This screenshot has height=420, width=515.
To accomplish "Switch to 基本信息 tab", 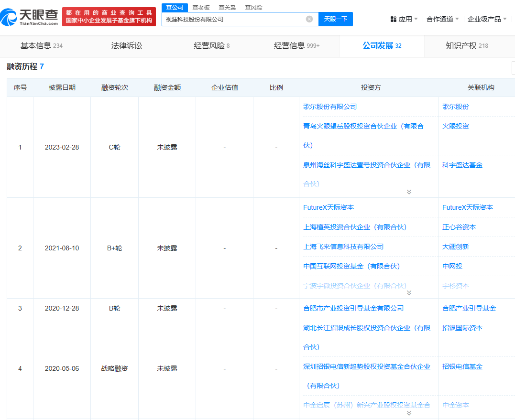I will tap(41, 46).
